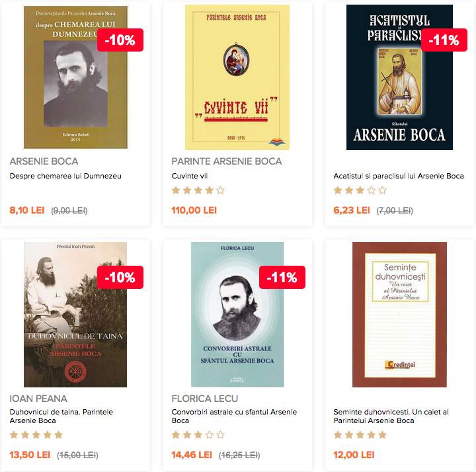Image resolution: width=476 pixels, height=472 pixels.
Task: Open the 'Convorbiri astrale' book cover
Action: [237, 315]
